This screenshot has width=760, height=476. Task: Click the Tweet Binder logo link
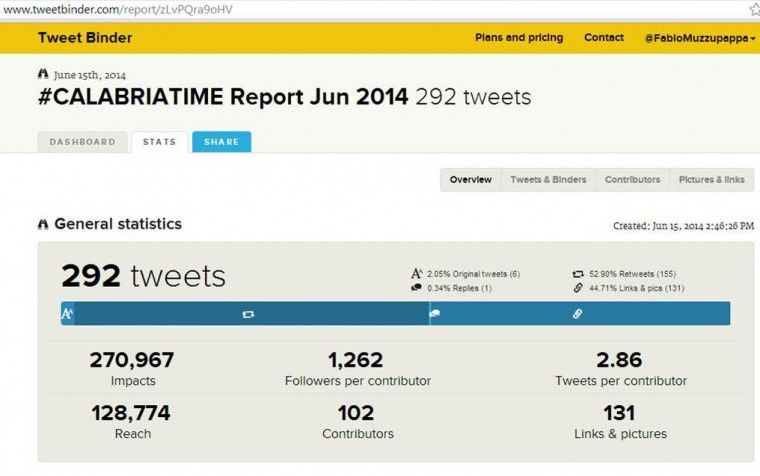[85, 38]
